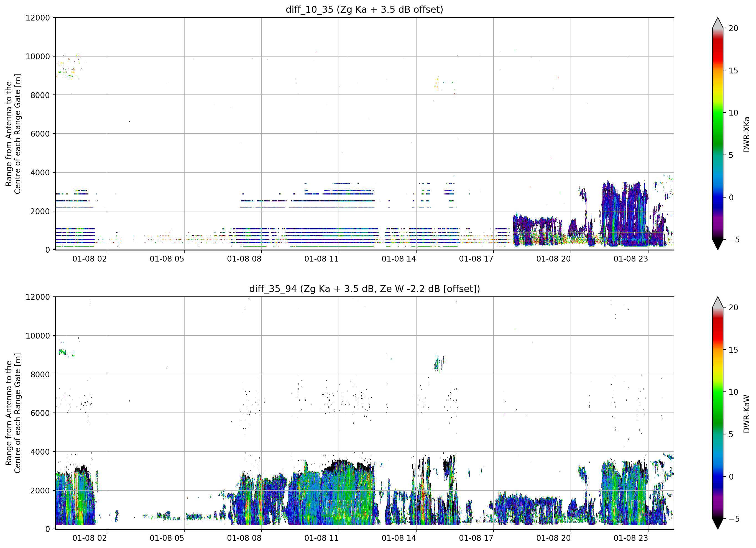Click the '10' tick on the DWR-KaW colorbar
Screen dimensions: 756x548
tap(733, 392)
